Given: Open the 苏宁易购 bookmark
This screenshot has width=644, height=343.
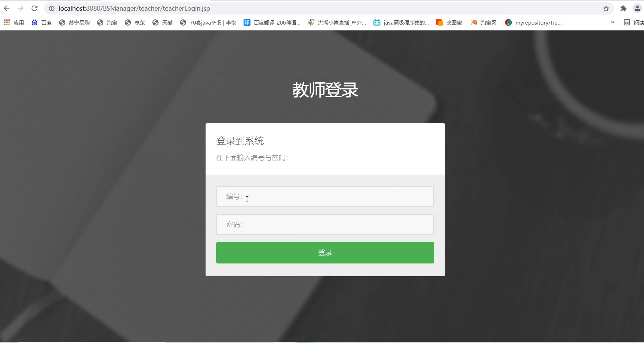Looking at the screenshot, I should 74,22.
